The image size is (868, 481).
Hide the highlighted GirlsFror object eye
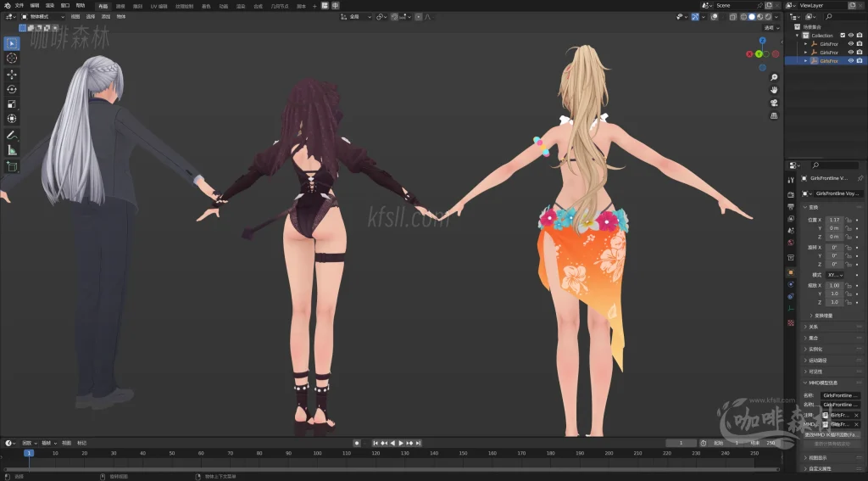coord(851,61)
